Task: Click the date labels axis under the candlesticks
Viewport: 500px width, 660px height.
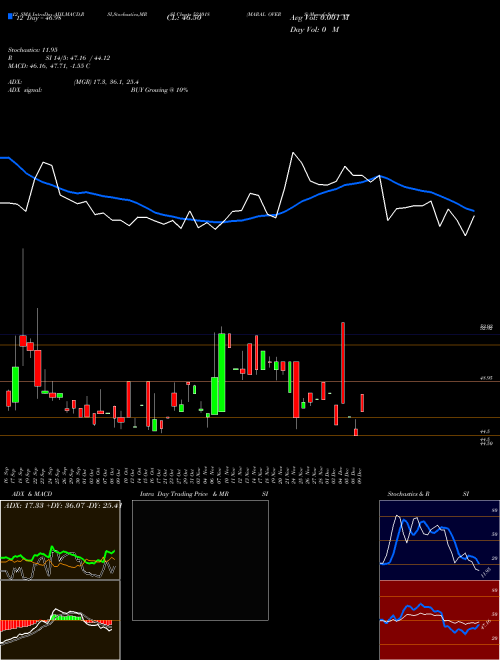Action: pos(183,475)
